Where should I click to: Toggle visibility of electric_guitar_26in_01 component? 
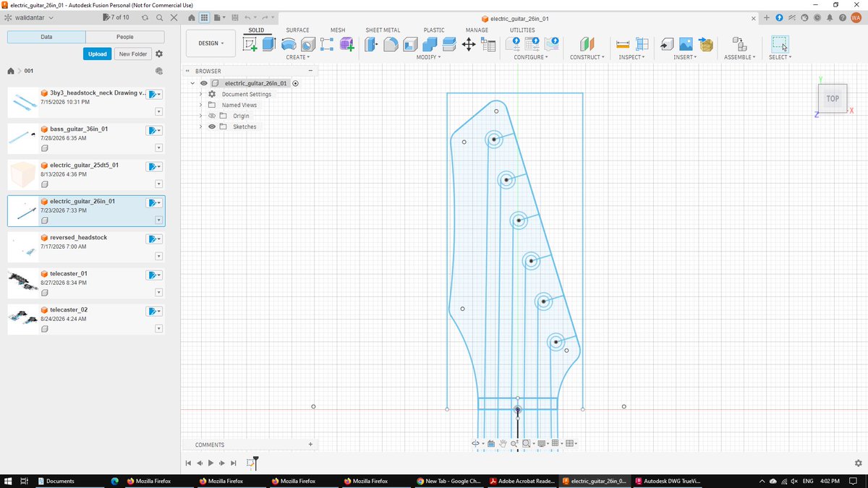204,83
